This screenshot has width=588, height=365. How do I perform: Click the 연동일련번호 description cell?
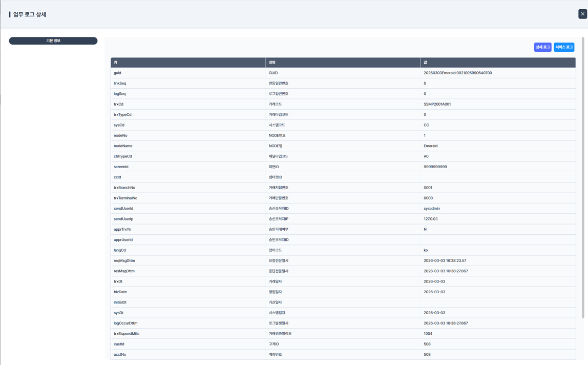pyautogui.click(x=343, y=84)
